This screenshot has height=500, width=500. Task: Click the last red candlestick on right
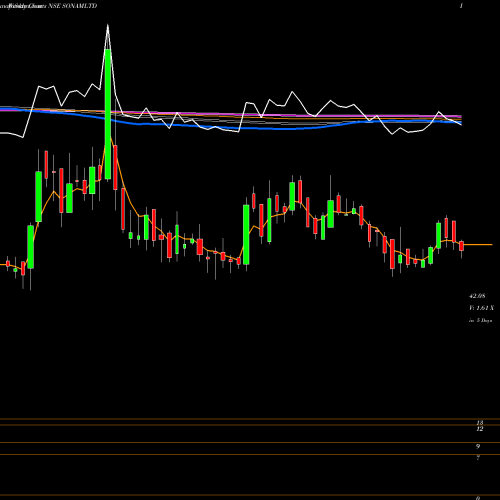coord(462,246)
